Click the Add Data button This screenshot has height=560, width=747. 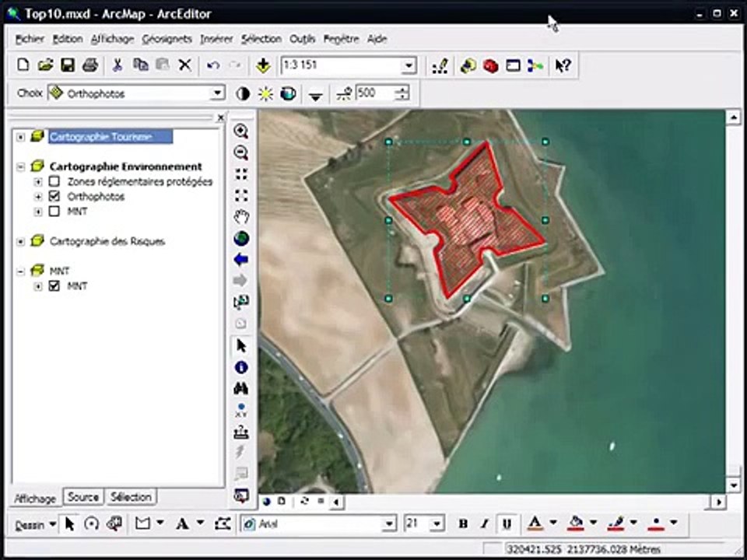pyautogui.click(x=263, y=65)
